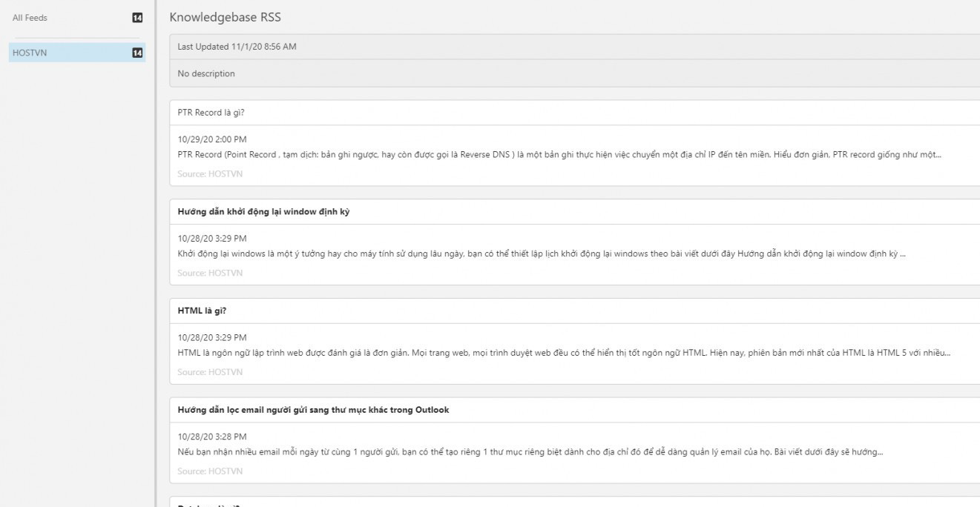Open the "HTML là gì?" article title
The image size is (980, 507).
point(202,311)
